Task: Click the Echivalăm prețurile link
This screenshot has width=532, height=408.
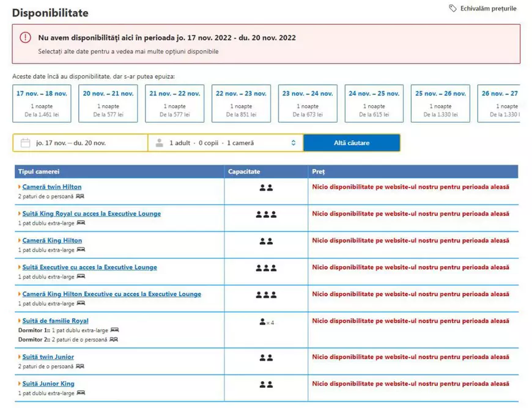Action: tap(488, 9)
